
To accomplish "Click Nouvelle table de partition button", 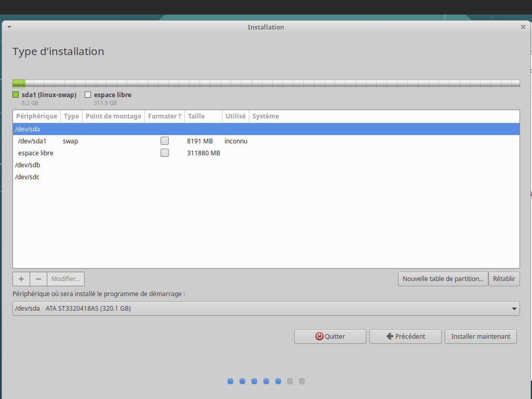I will [443, 279].
